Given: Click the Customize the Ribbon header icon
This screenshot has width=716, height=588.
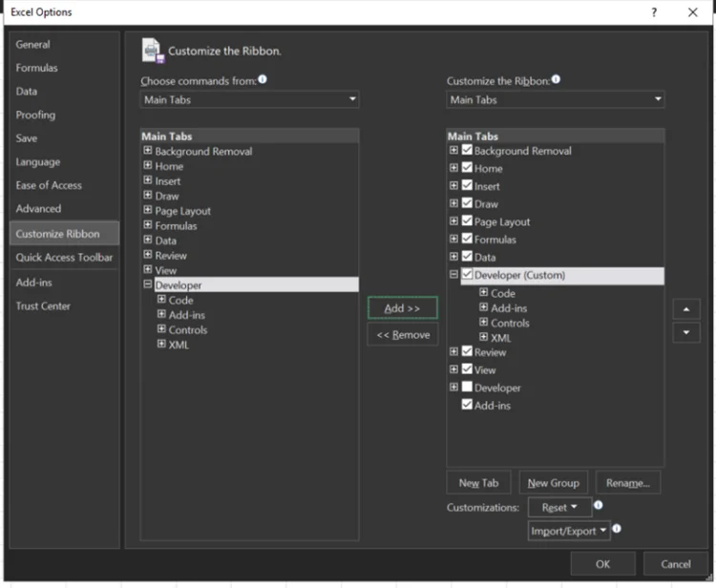Looking at the screenshot, I should pyautogui.click(x=153, y=51).
